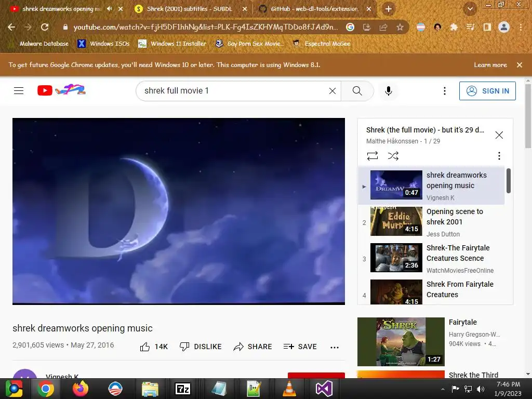This screenshot has height=399, width=532.
Task: Open the Chrome extensions puzzle icon
Action: [x=454, y=27]
